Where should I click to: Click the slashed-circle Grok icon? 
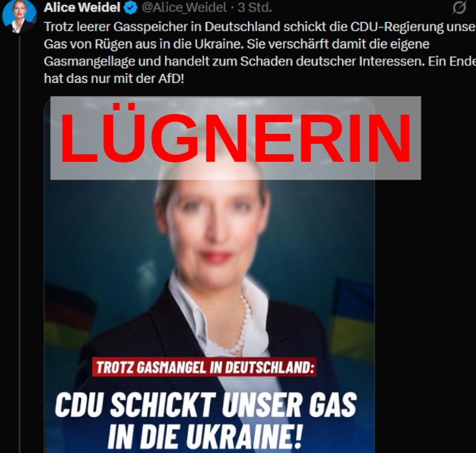(x=459, y=7)
